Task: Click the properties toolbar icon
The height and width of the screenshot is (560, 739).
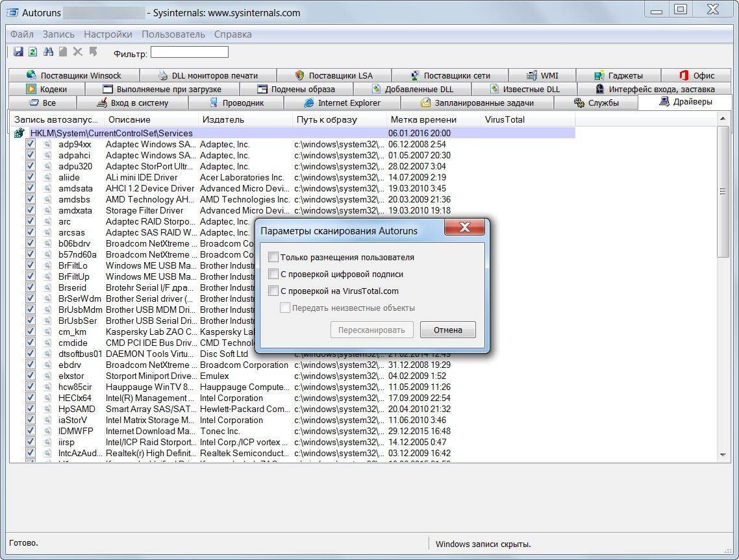Action: [x=63, y=52]
